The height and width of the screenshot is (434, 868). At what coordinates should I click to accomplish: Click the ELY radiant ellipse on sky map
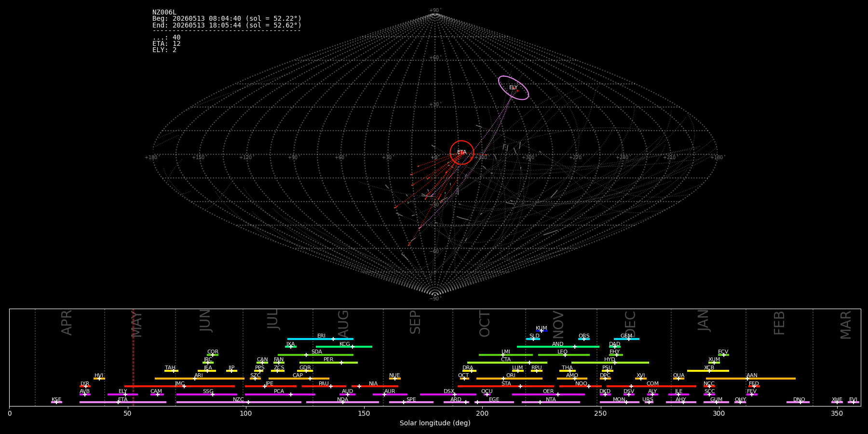click(514, 88)
